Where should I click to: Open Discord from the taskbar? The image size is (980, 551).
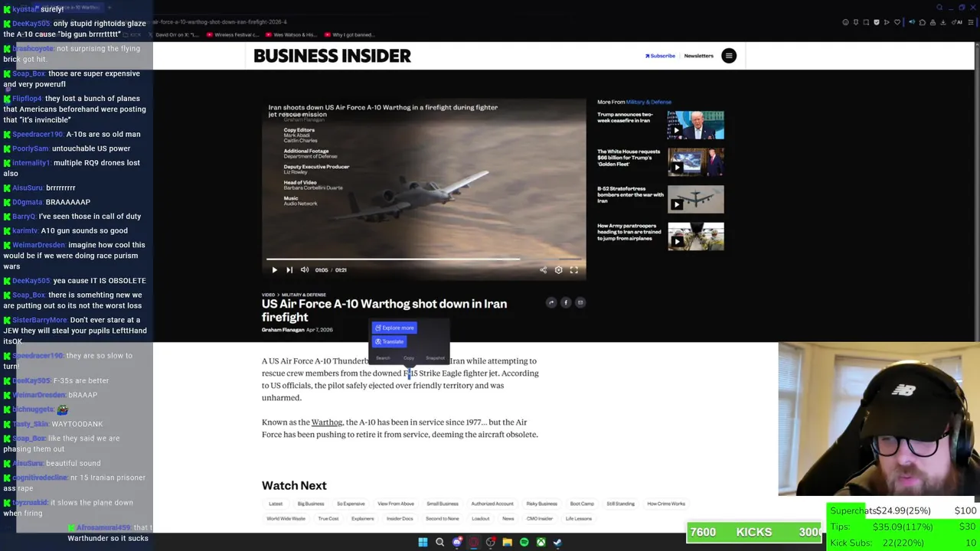click(457, 543)
